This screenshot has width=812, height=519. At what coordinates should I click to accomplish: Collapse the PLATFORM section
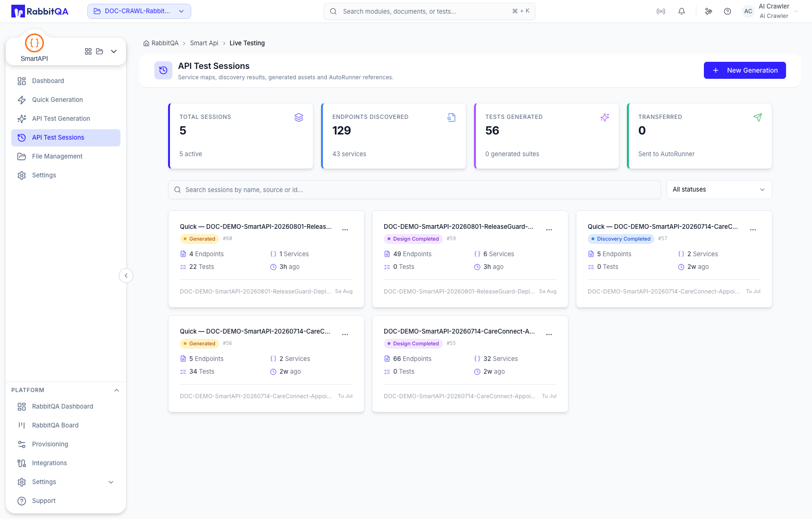117,390
